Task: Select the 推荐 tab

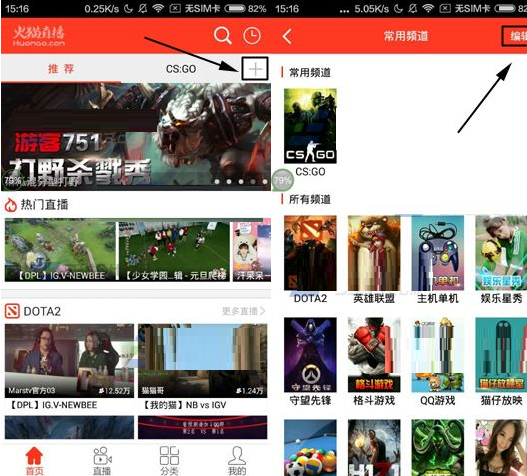Action: point(61,69)
